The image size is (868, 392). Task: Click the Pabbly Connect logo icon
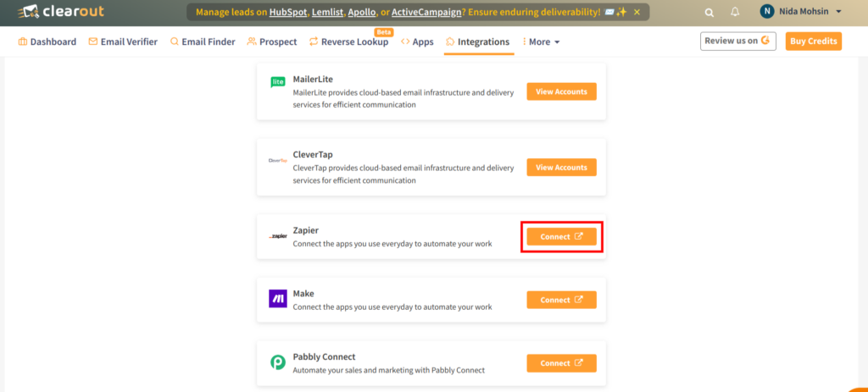point(277,362)
